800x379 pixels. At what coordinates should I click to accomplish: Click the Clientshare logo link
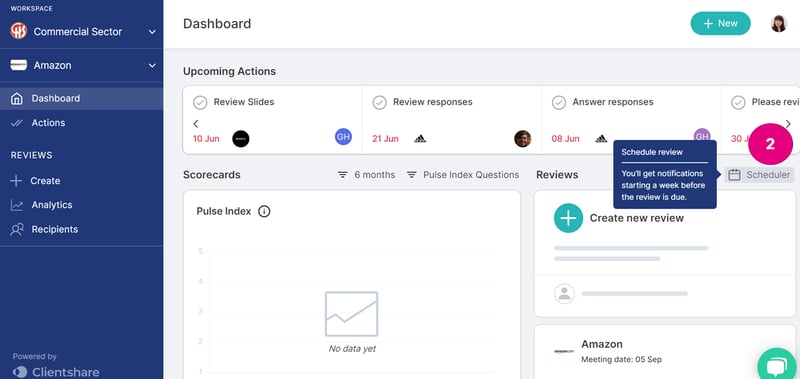(56, 372)
